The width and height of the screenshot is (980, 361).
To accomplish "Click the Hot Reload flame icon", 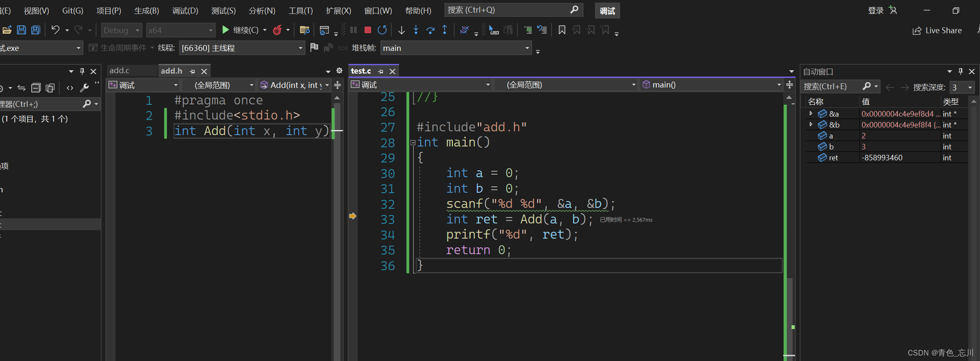I will click(277, 30).
